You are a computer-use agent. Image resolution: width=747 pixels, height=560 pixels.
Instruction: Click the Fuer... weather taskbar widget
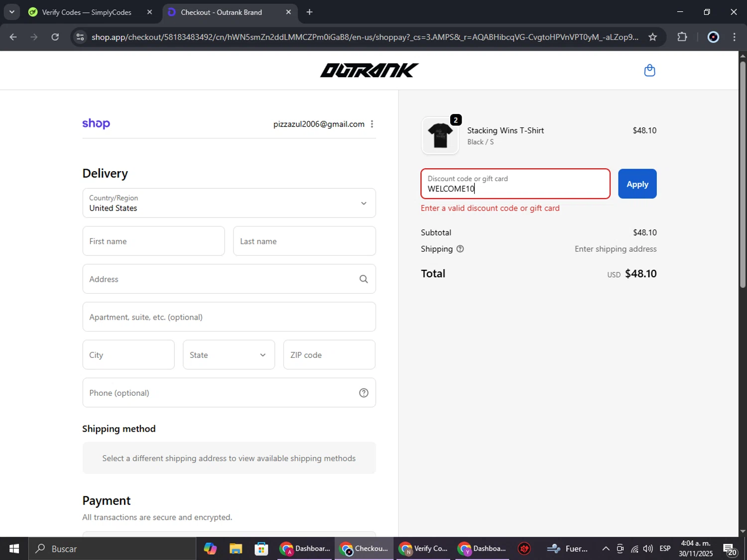pos(567,549)
